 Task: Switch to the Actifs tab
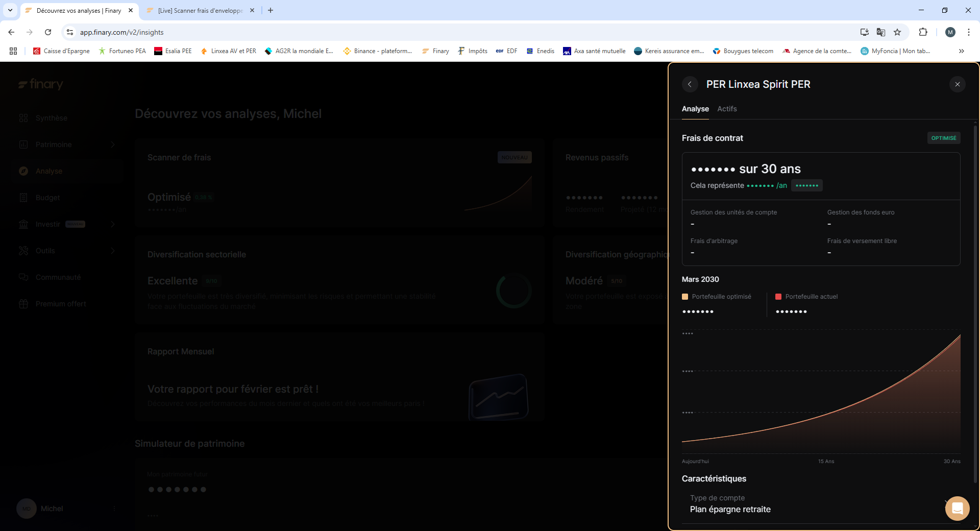tap(727, 109)
